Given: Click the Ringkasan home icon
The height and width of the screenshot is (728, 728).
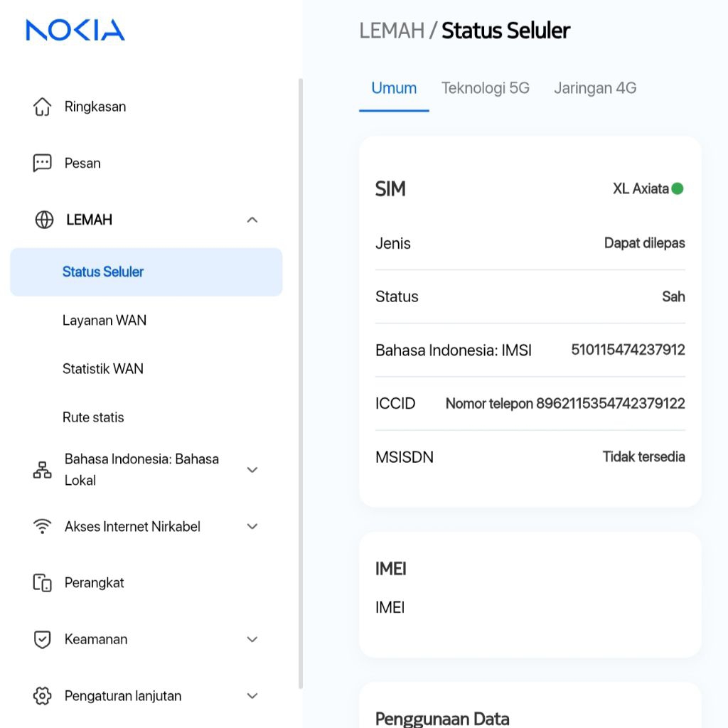Looking at the screenshot, I should 43,107.
